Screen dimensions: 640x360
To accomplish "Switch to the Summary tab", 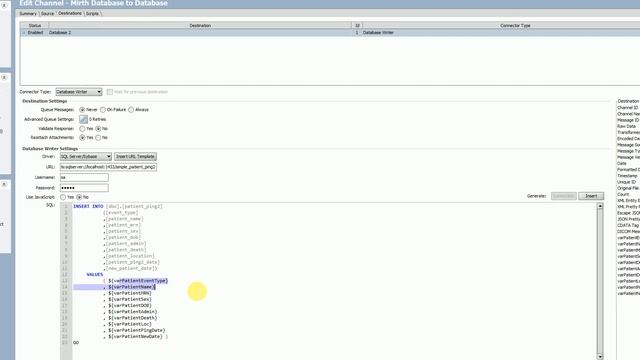I will (28, 13).
